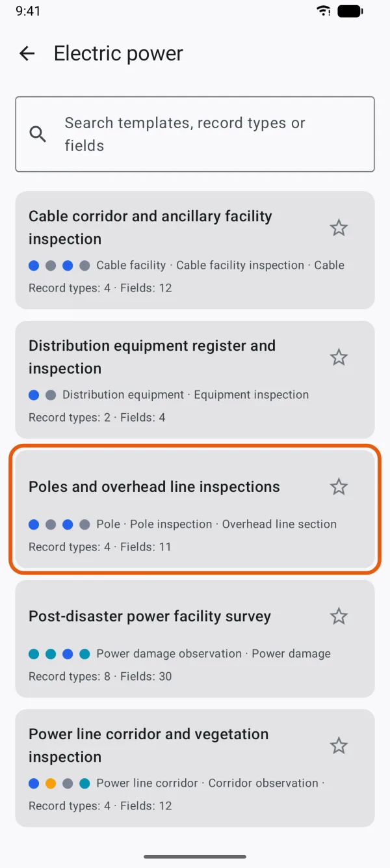Open Power line corridor and vegetation inspection
Screen dimensions: 390x868
[195, 768]
